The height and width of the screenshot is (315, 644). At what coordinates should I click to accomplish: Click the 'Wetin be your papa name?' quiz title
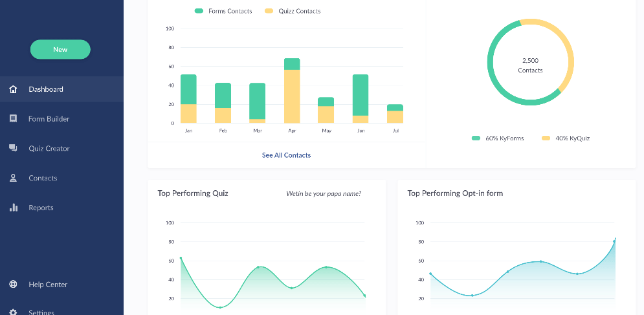coord(324,193)
